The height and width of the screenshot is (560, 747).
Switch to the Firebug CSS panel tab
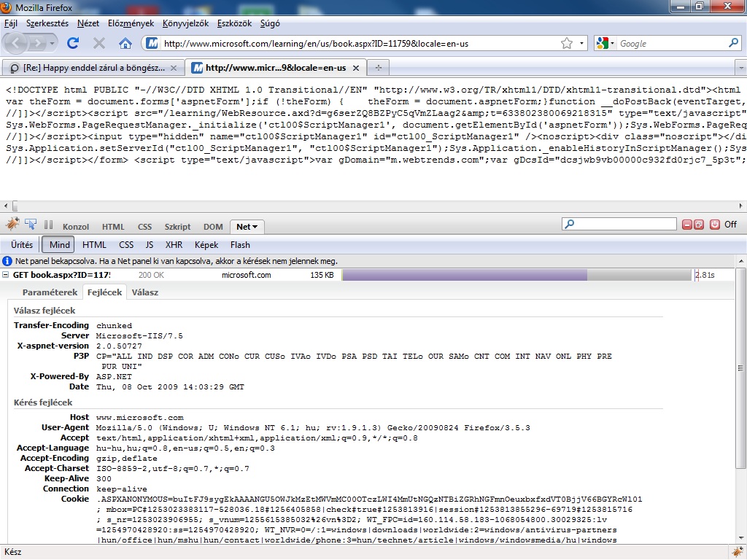[x=144, y=227]
